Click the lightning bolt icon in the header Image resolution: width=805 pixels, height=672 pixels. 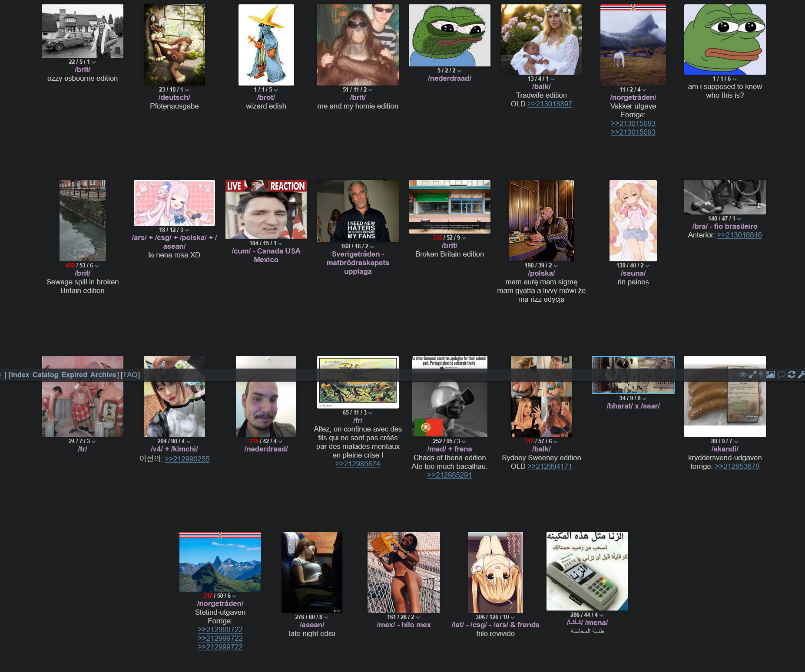pos(761,375)
